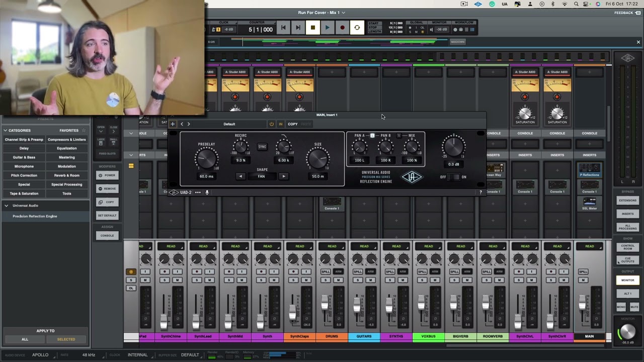Choose the Compressors & Limiters category
644x362 pixels.
pyautogui.click(x=67, y=139)
